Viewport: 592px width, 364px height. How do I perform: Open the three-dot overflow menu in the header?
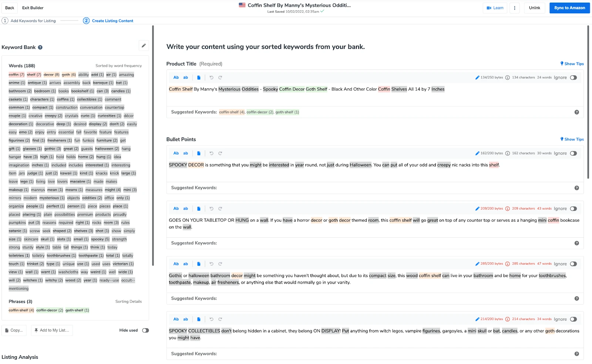pos(515,7)
